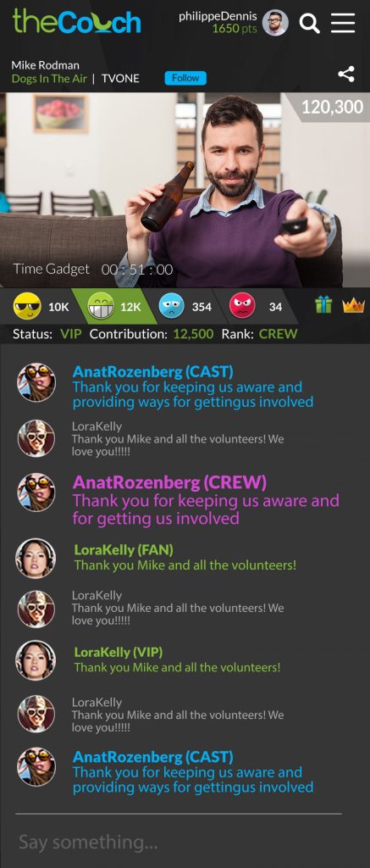Open the search magnifier icon
370x868 pixels.
pos(309,23)
